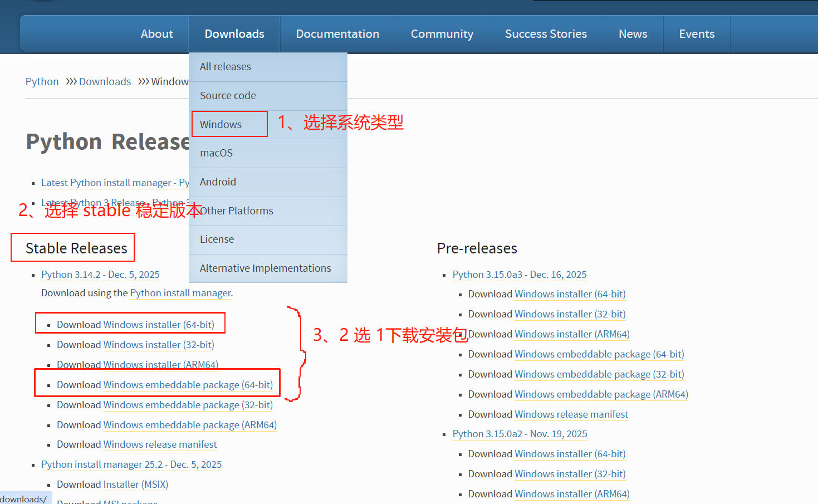Click the Stable Releases heading

click(76, 248)
